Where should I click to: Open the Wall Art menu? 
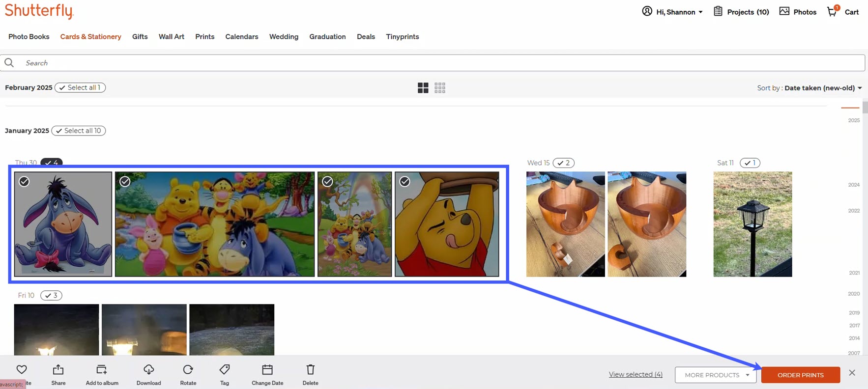click(172, 36)
